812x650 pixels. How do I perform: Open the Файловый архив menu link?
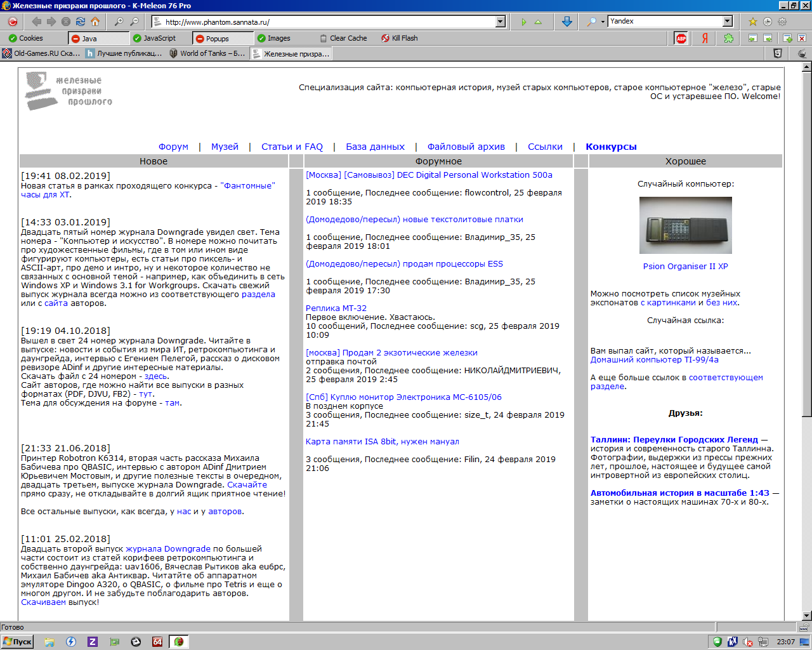466,147
